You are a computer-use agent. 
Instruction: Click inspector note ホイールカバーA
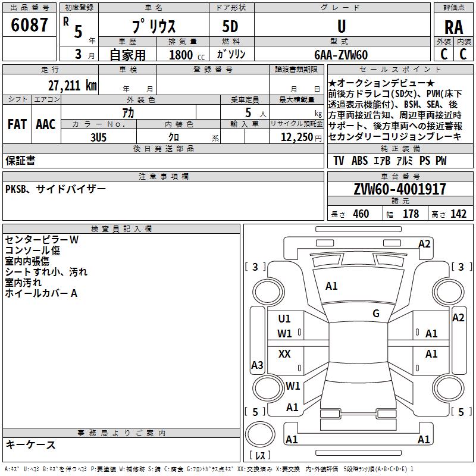point(41,293)
